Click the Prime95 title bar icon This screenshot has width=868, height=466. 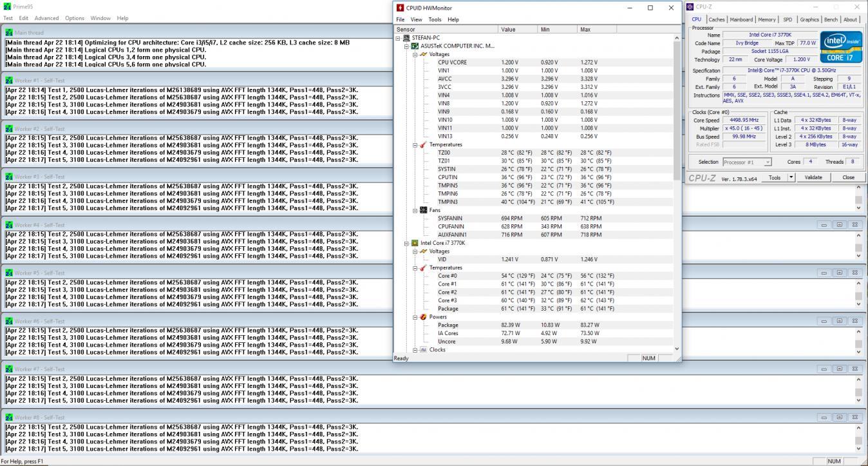(x=7, y=6)
